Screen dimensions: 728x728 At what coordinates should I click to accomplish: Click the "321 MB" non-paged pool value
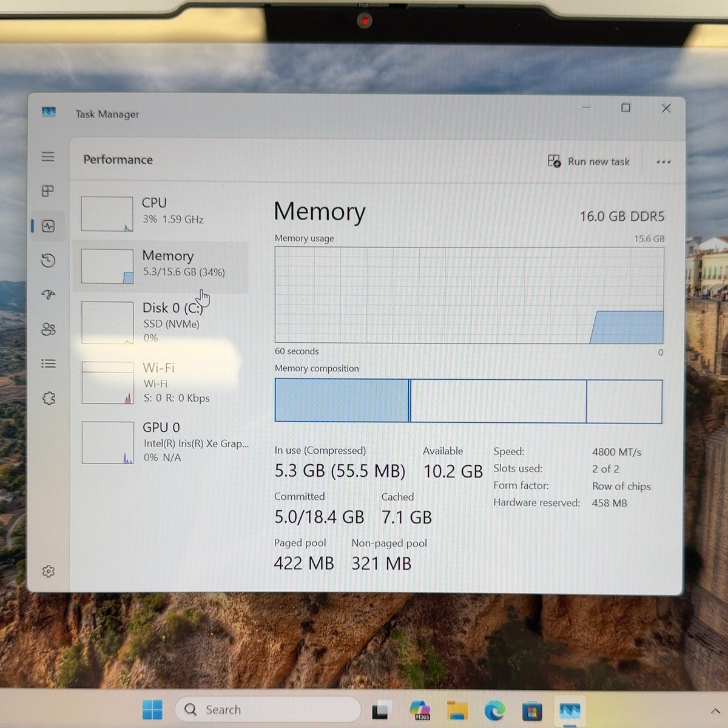(x=382, y=564)
